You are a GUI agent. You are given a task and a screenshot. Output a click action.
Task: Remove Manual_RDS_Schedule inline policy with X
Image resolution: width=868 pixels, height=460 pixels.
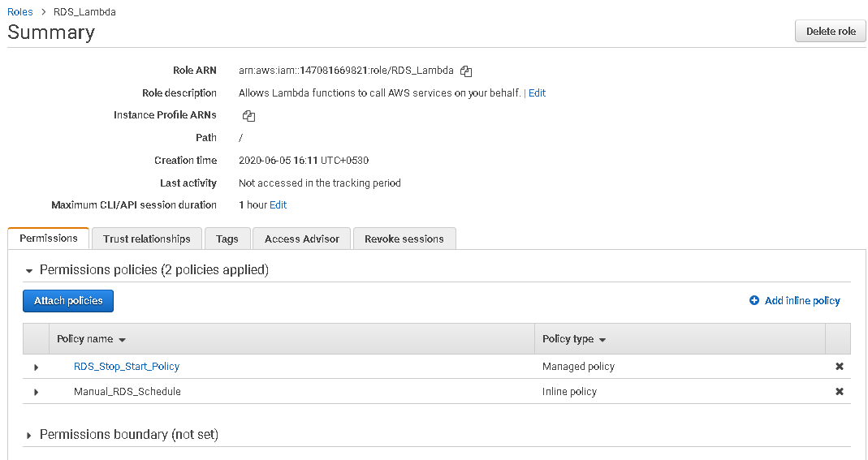(840, 392)
